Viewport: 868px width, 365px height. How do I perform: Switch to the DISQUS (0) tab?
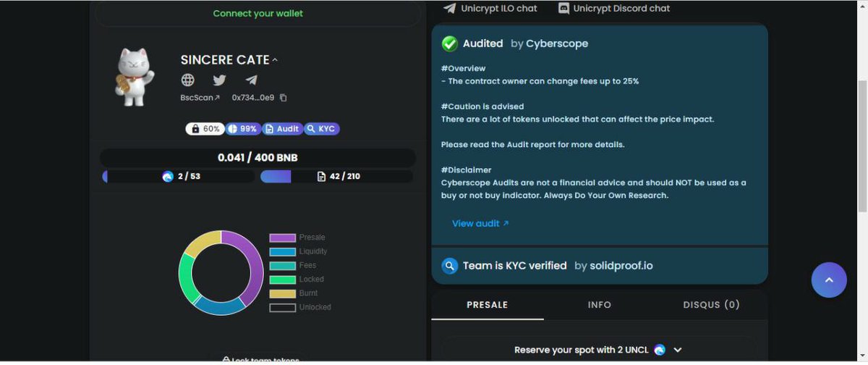712,305
